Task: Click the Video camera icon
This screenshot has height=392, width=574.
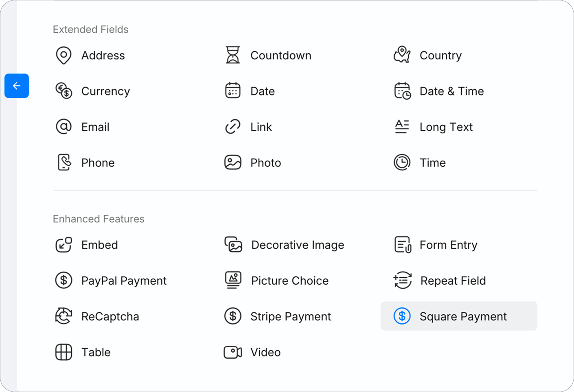Action: 233,352
